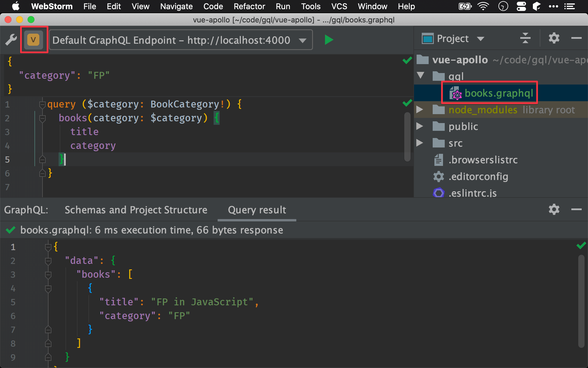Fold the "data" object in result line 2
588x368 pixels.
tap(48, 261)
